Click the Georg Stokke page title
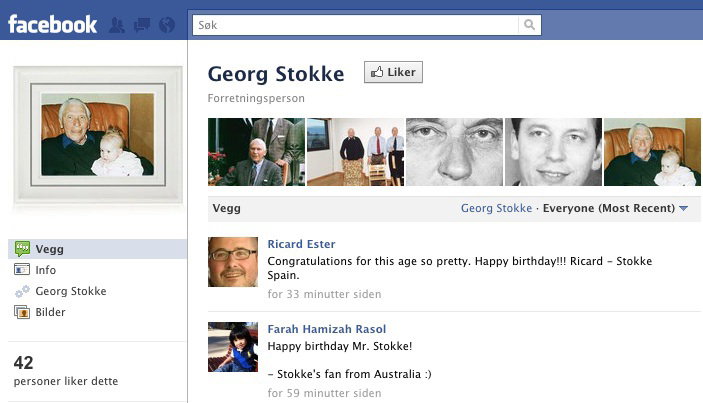The height and width of the screenshot is (403, 703). point(276,74)
